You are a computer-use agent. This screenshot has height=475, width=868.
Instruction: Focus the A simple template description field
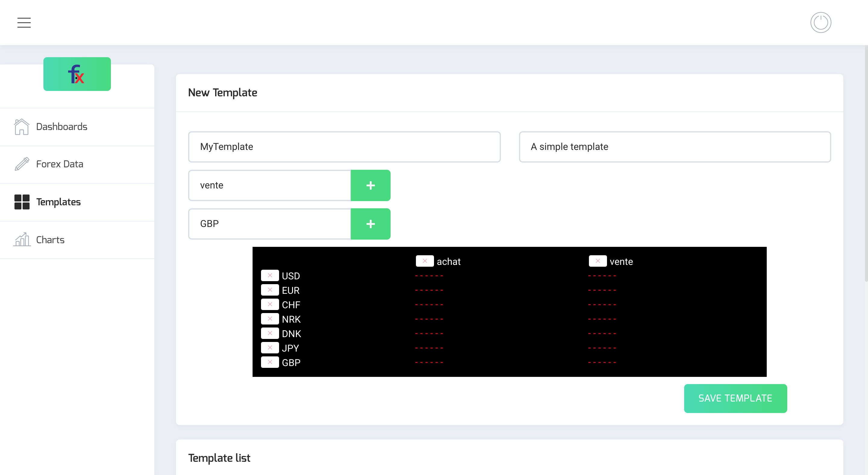[675, 147]
